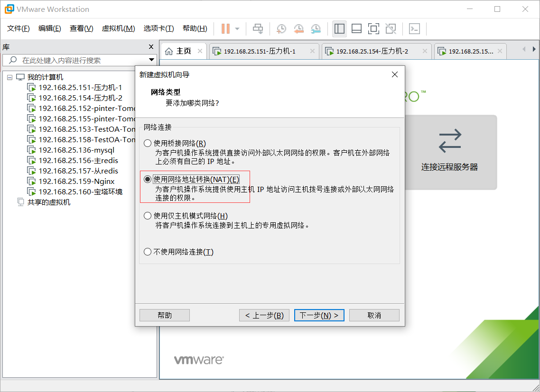Proceed with 下一步(N) button

pyautogui.click(x=319, y=315)
